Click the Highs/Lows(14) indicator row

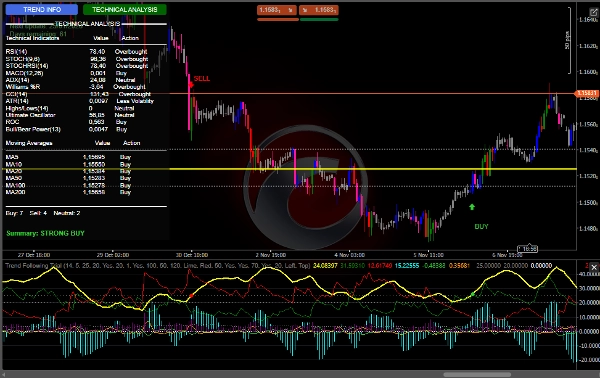70,108
